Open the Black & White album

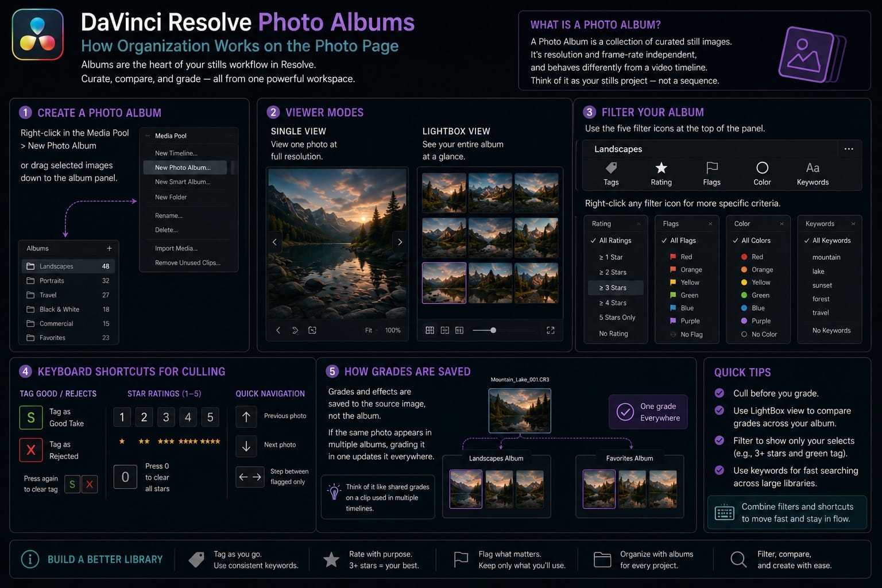[68, 310]
